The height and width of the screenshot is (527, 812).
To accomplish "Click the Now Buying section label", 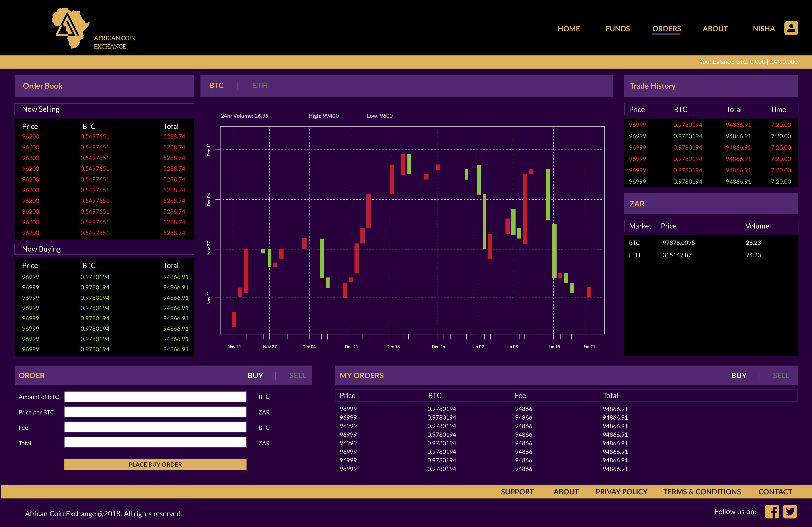I will (41, 249).
